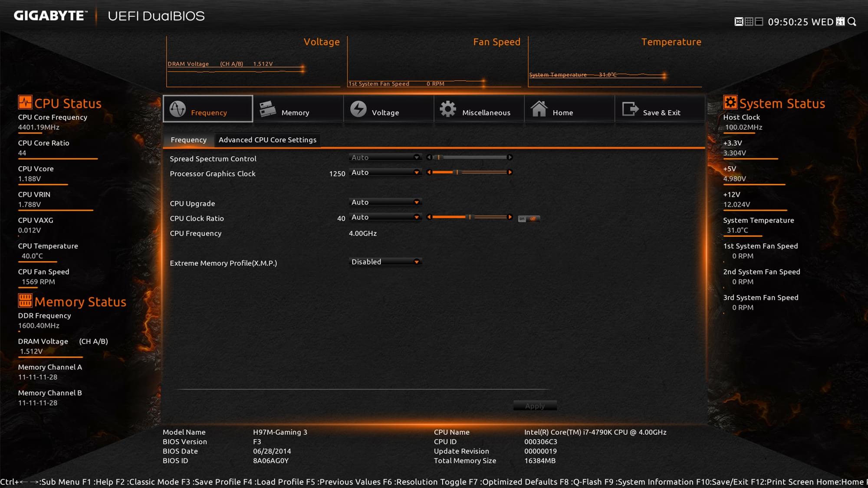Click the Memory module icon

[267, 109]
